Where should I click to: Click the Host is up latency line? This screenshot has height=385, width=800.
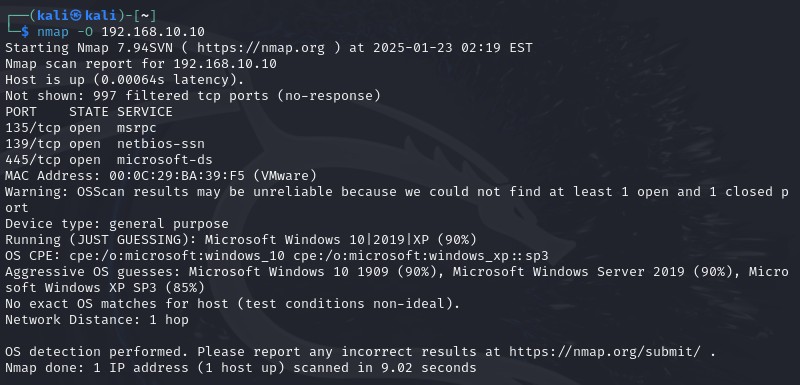tap(124, 80)
